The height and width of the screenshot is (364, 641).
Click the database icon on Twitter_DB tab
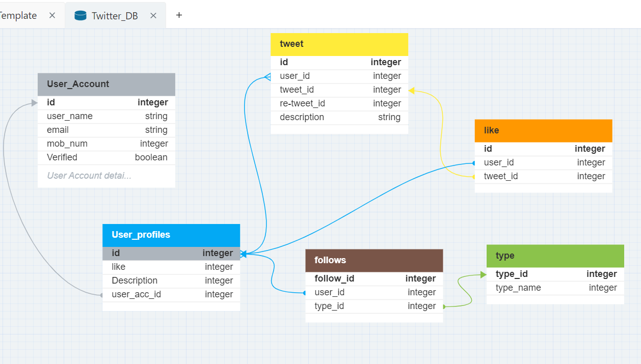(x=80, y=15)
